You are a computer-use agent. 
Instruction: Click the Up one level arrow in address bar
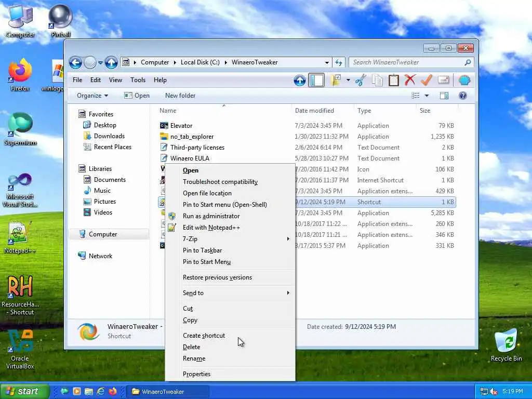tap(111, 62)
